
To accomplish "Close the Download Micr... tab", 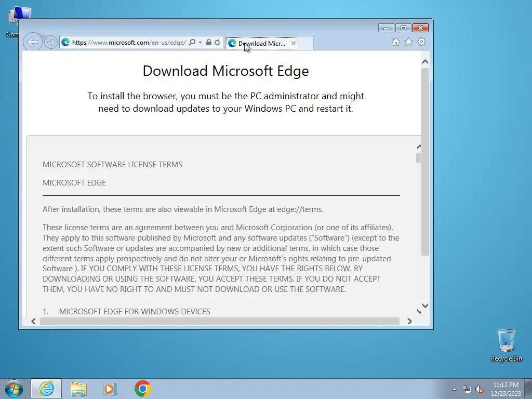I will click(294, 44).
